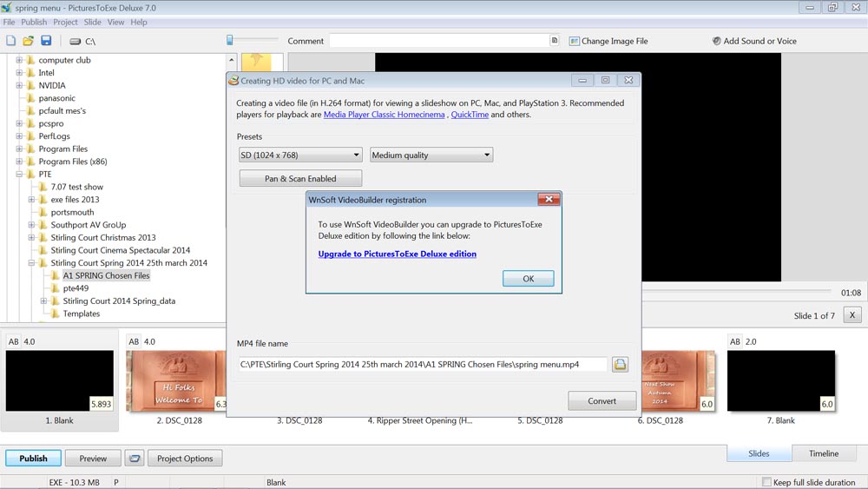The height and width of the screenshot is (489, 868).
Task: Click AB icon on slide 7 Blank
Action: [x=735, y=341]
